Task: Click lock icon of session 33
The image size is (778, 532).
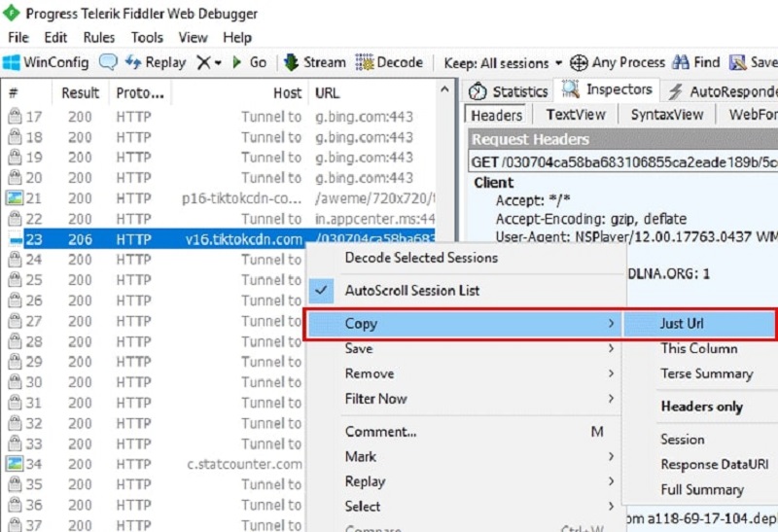Action: point(15,443)
